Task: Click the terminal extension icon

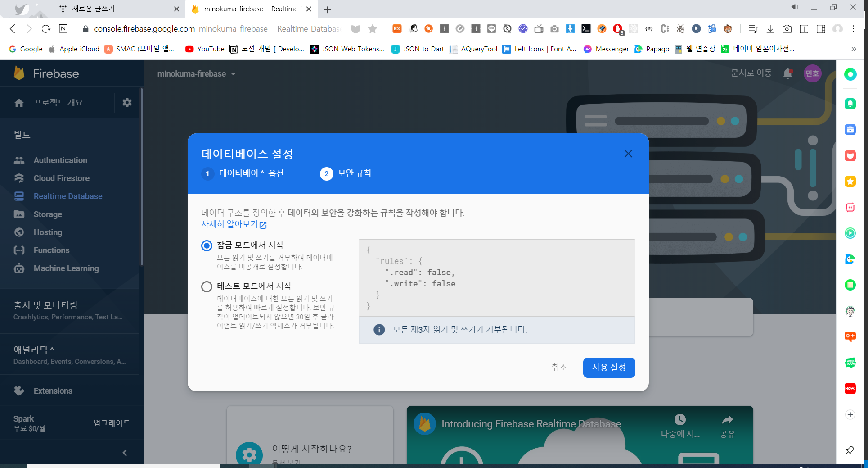Action: 585,29
